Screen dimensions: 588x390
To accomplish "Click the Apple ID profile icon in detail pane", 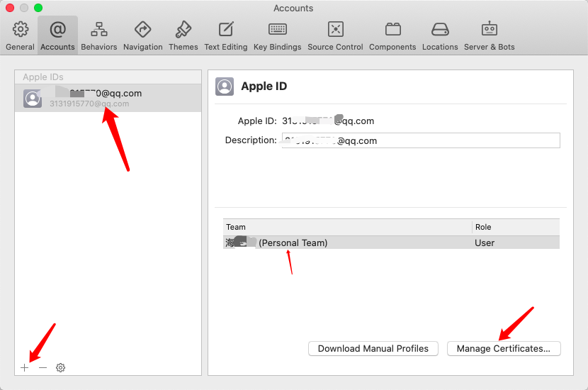I will tap(225, 87).
